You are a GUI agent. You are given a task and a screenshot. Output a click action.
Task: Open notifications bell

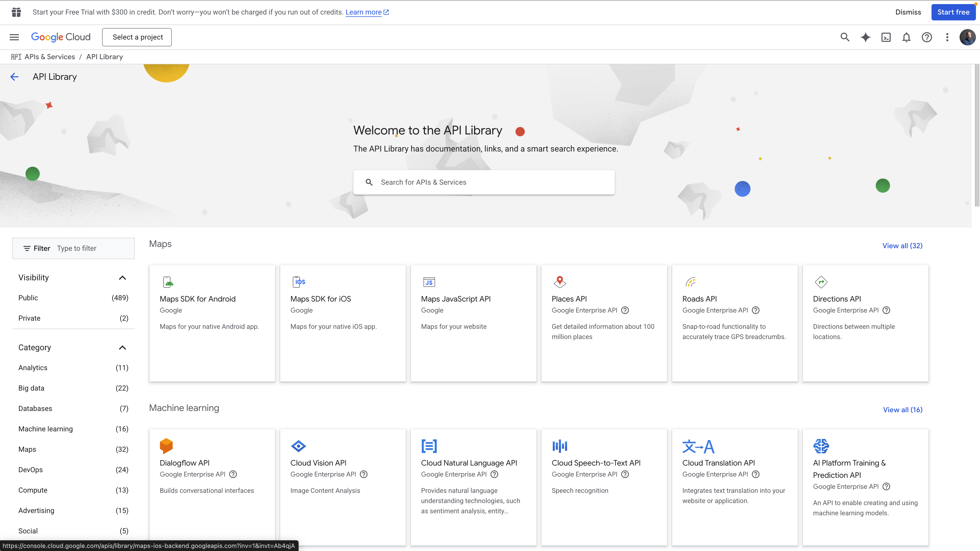pos(906,37)
